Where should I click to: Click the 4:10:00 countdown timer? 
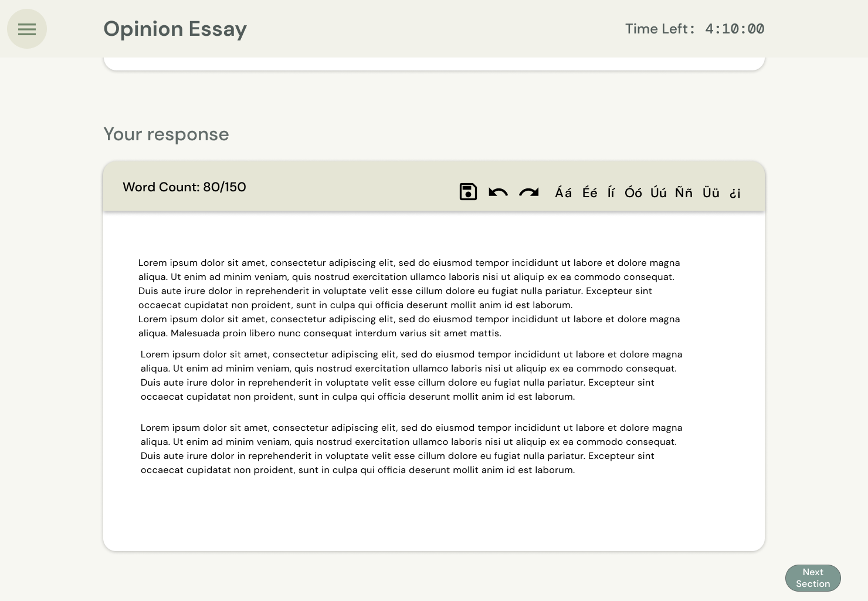click(x=734, y=29)
